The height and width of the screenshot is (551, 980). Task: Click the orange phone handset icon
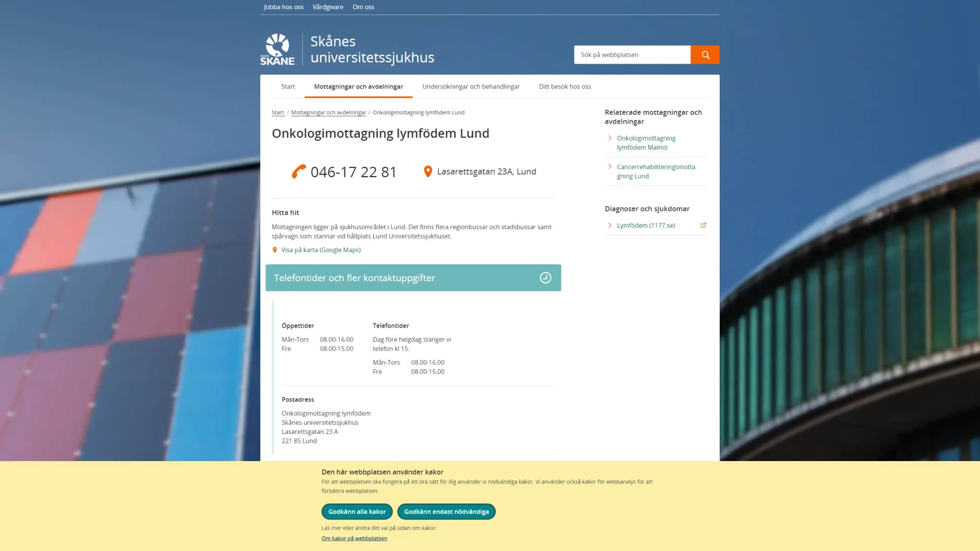pos(299,172)
